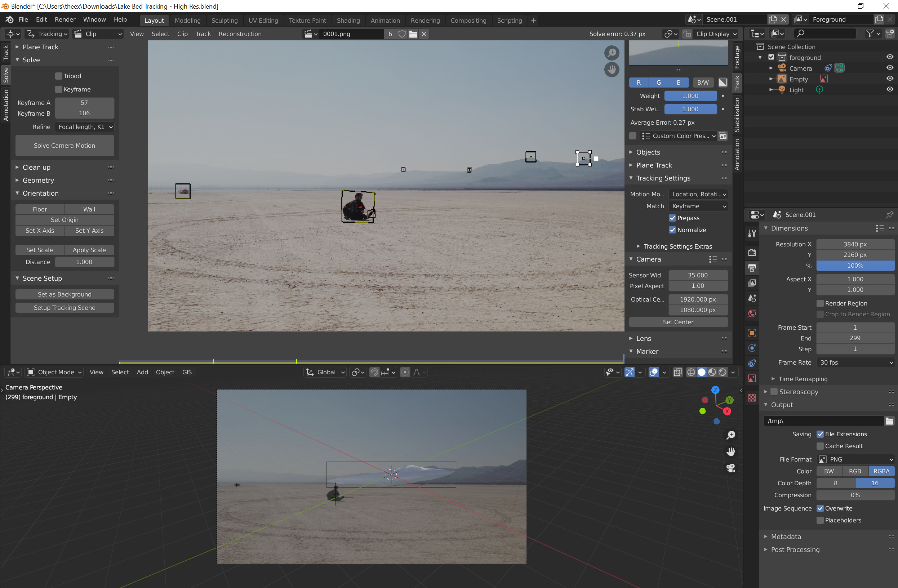This screenshot has height=588, width=898.
Task: Enable Cache Result checkbox
Action: coord(820,446)
